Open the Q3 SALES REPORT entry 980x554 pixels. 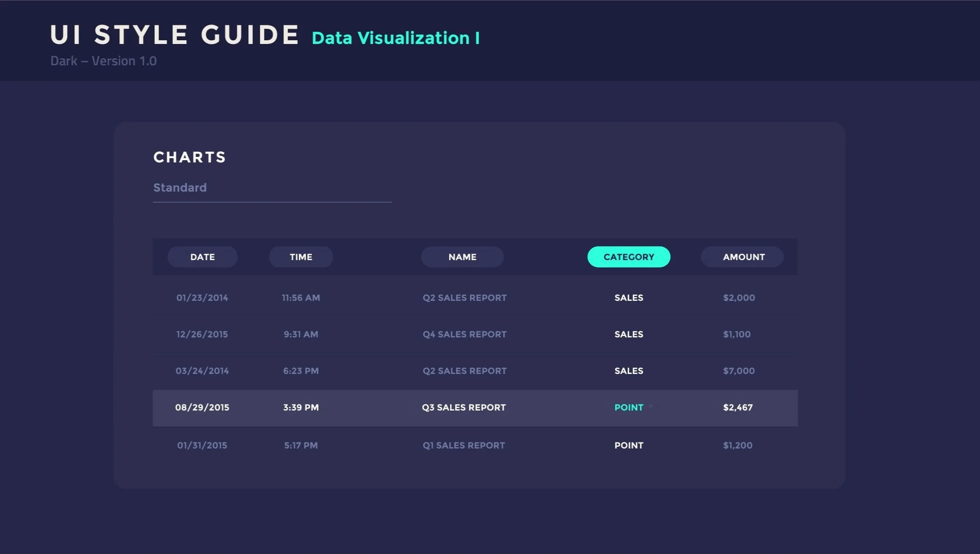click(x=463, y=407)
